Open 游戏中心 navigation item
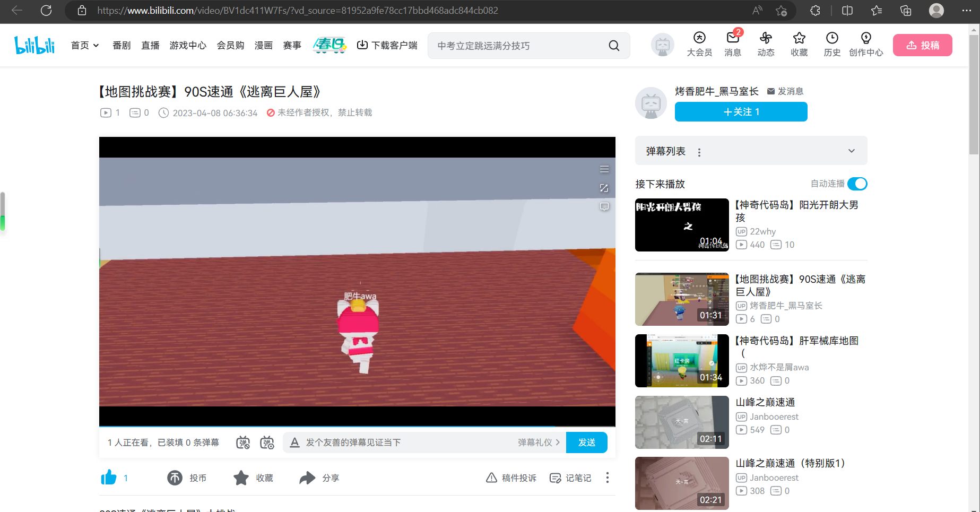 click(188, 46)
